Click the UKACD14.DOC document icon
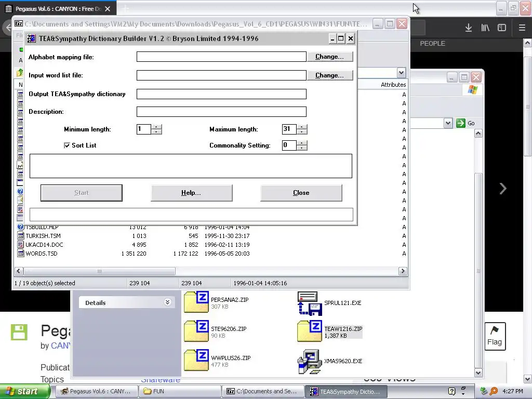 pyautogui.click(x=21, y=245)
